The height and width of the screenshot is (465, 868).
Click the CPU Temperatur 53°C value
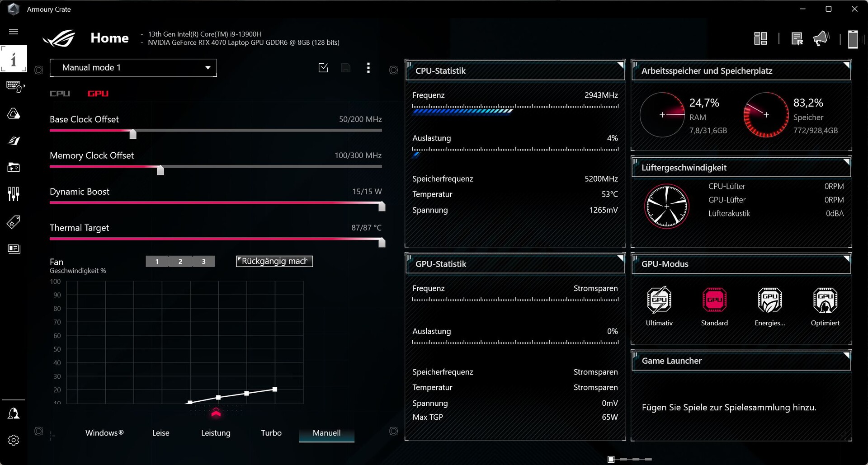pos(610,194)
